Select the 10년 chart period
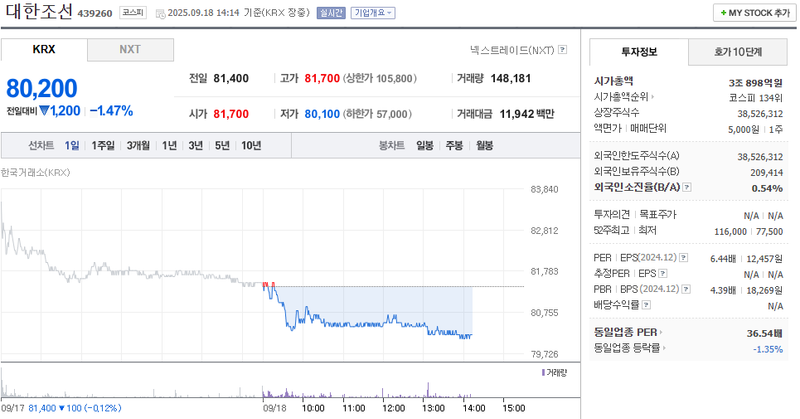 pyautogui.click(x=251, y=145)
